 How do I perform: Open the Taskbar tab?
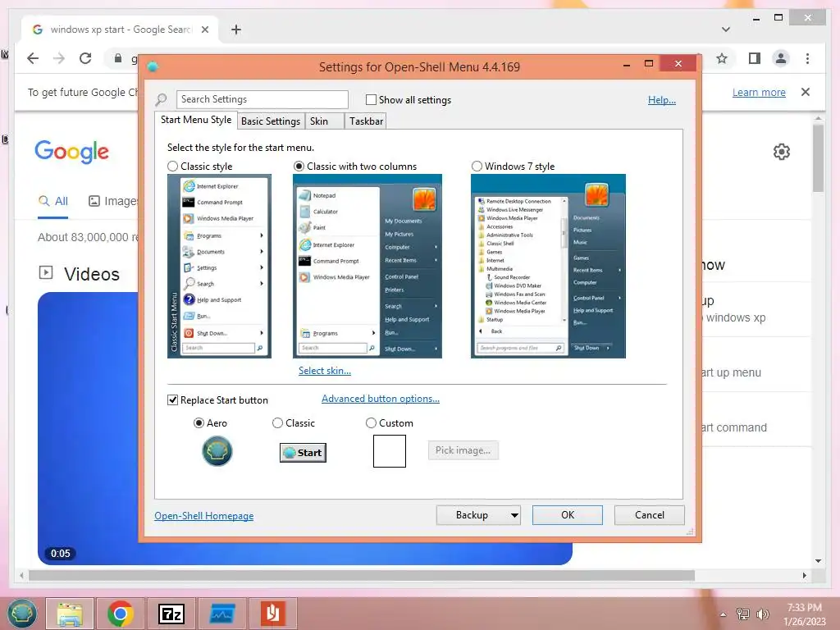click(x=367, y=121)
